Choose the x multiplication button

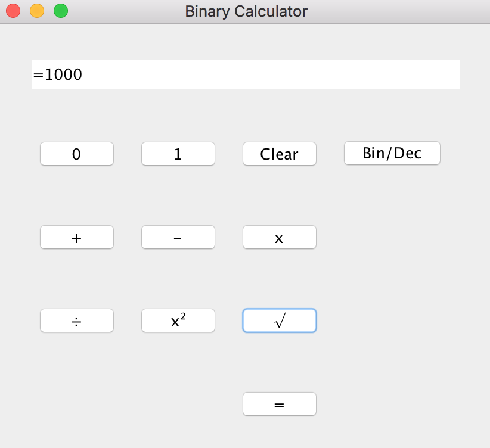click(280, 237)
